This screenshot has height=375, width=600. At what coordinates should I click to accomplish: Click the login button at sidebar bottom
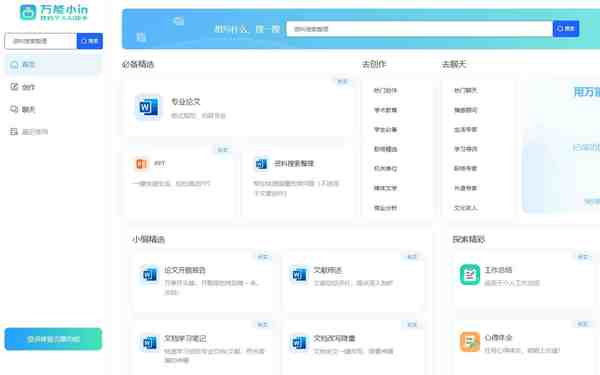click(53, 339)
